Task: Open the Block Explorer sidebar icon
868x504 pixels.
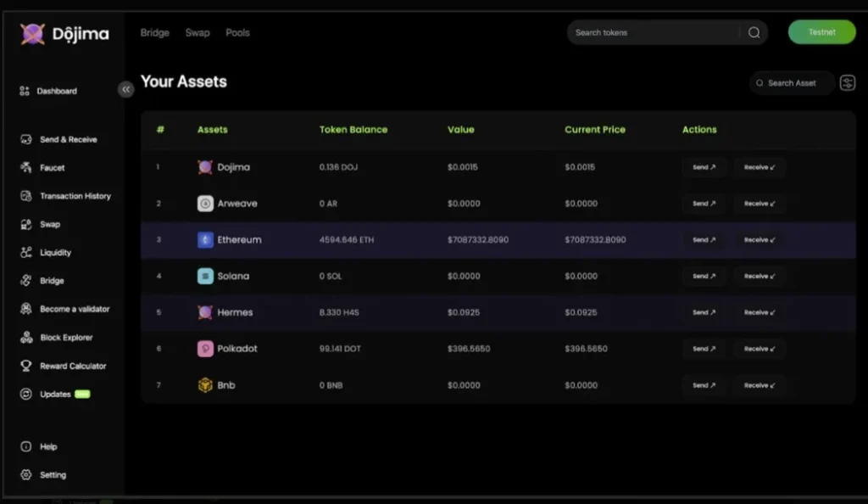Action: click(26, 337)
